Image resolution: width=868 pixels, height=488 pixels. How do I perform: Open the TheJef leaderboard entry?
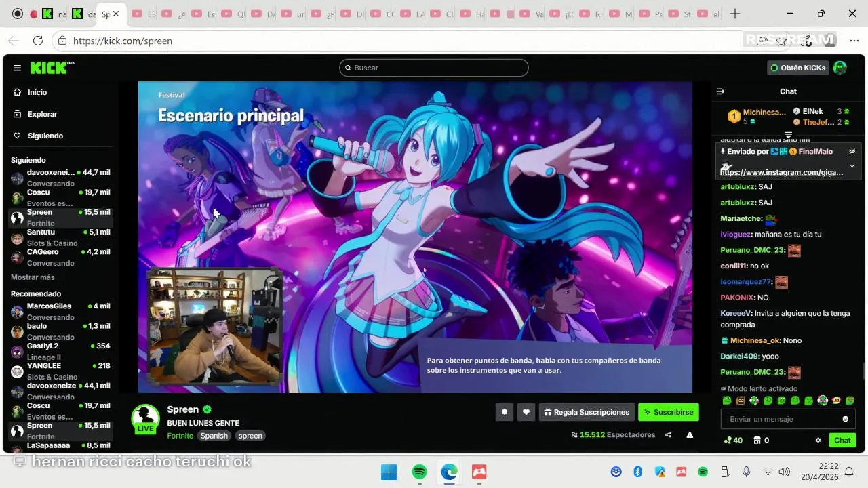click(x=822, y=122)
